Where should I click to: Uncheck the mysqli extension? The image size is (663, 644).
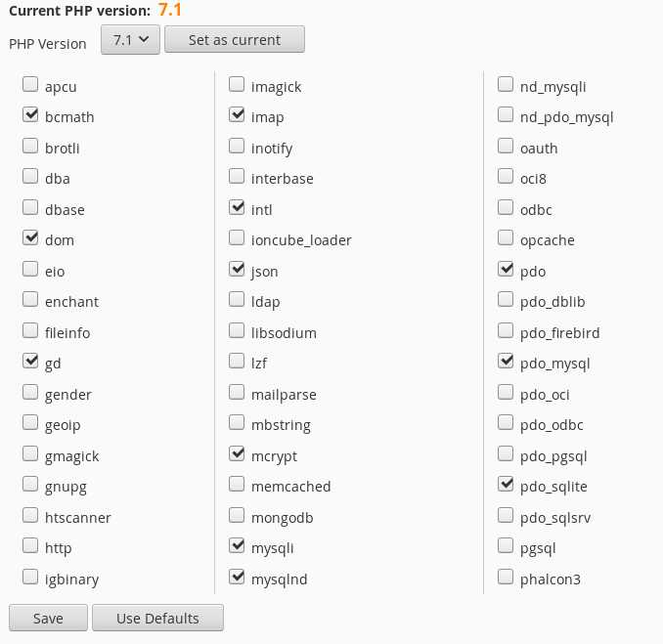[237, 546]
